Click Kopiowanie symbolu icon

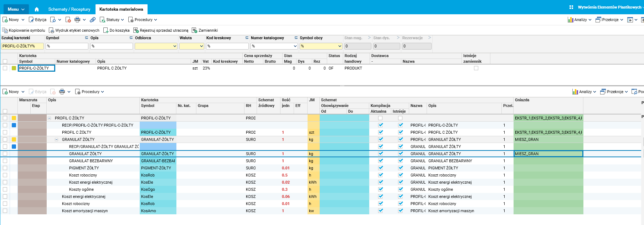[5, 31]
